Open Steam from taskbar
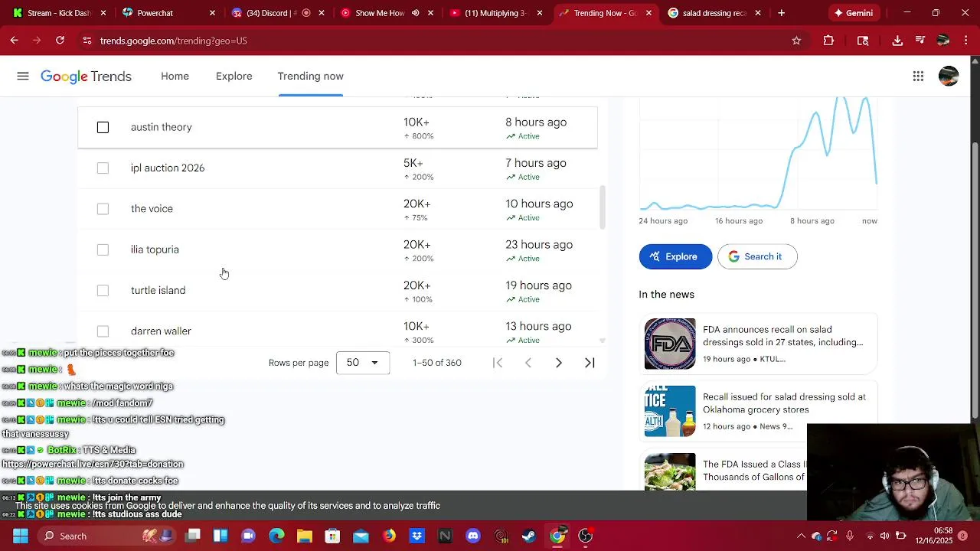This screenshot has width=980, height=551. 529,536
